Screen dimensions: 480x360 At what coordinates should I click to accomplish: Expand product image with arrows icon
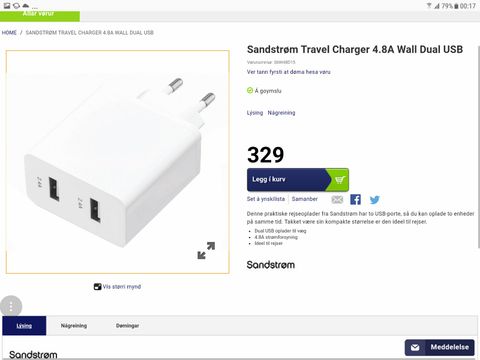coord(206,250)
